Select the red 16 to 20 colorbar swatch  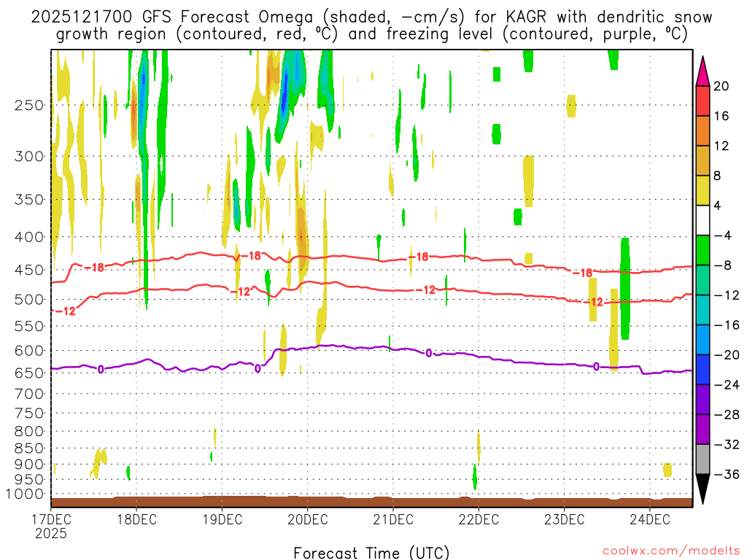pyautogui.click(x=703, y=101)
